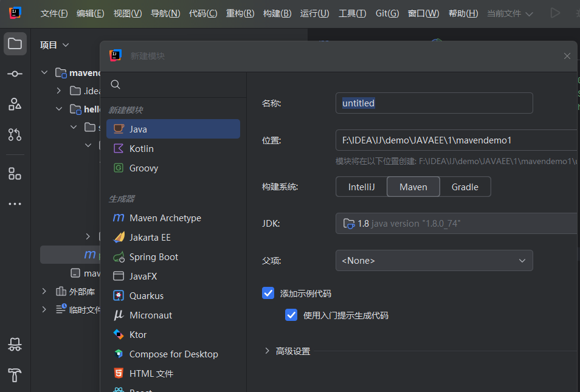
Task: Open the 父项 None dropdown
Action: click(434, 261)
